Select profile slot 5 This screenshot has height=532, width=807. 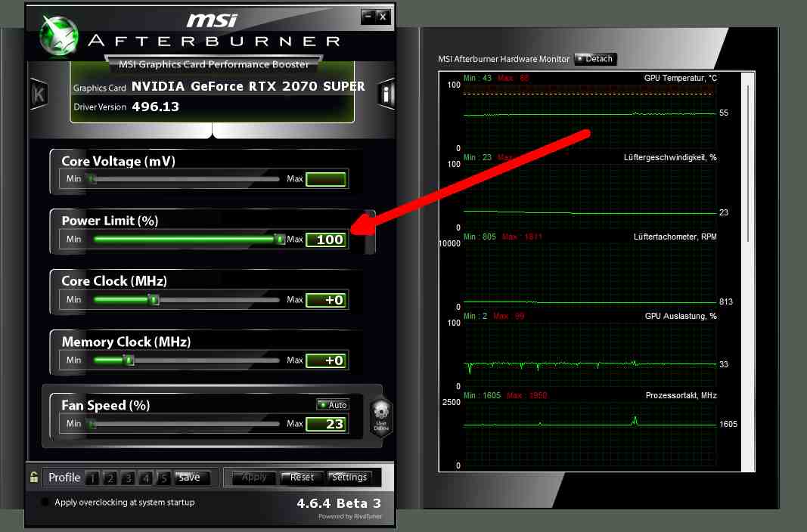(163, 478)
